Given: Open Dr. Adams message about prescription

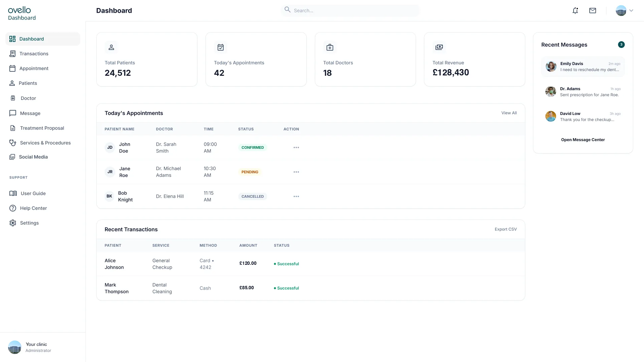Looking at the screenshot, I should click(x=583, y=92).
